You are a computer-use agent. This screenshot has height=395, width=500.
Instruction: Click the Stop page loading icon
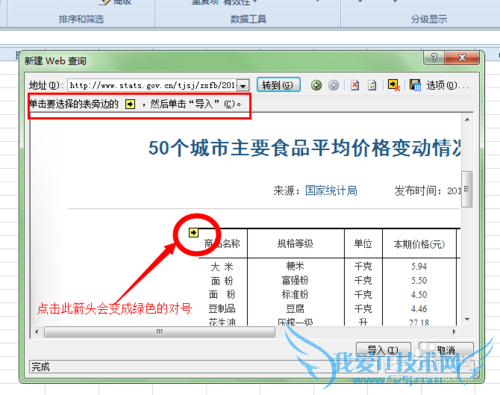click(355, 85)
